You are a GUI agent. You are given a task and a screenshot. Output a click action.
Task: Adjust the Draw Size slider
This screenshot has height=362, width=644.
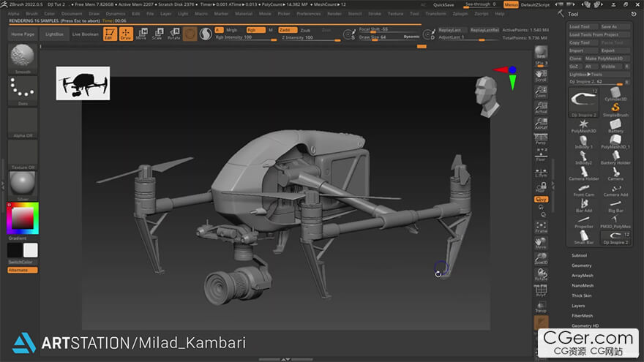[x=380, y=37]
